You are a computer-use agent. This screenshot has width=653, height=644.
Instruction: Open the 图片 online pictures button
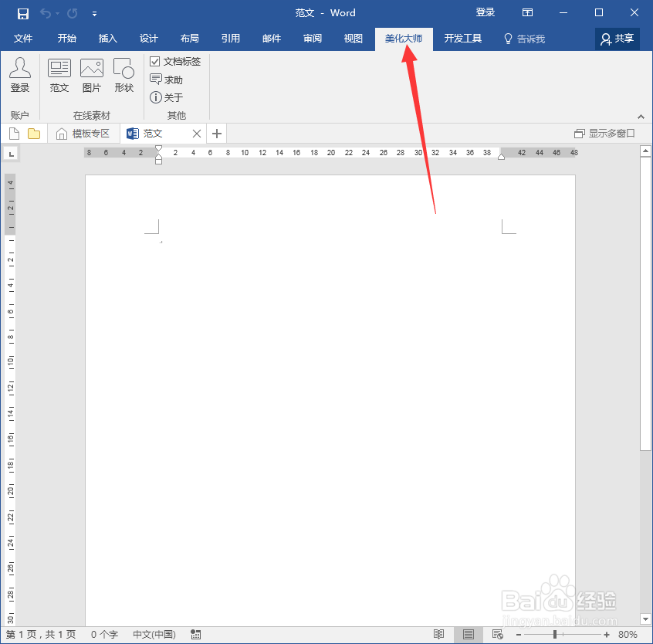(x=92, y=75)
